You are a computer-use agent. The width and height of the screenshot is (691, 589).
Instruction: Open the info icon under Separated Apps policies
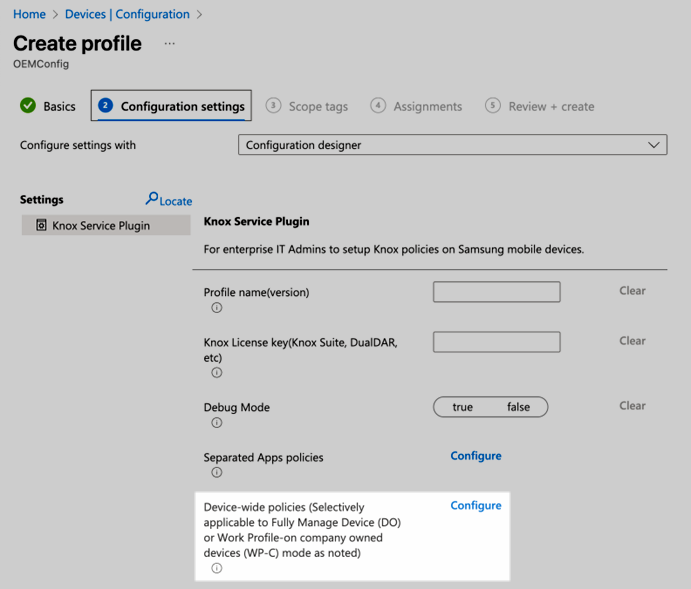(216, 473)
